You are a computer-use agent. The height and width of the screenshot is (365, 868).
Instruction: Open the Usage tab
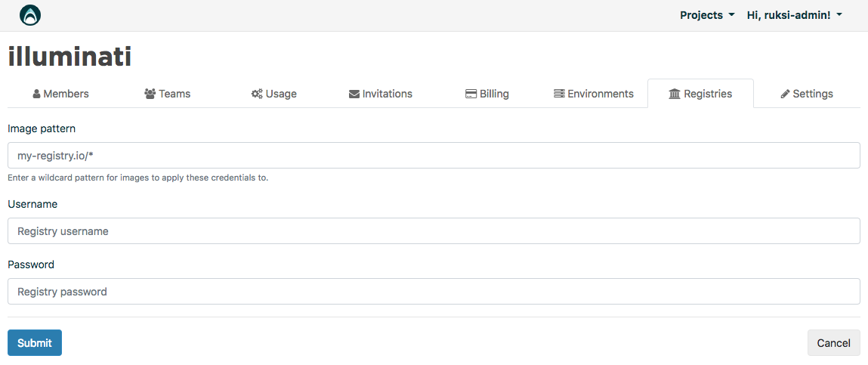click(x=274, y=94)
